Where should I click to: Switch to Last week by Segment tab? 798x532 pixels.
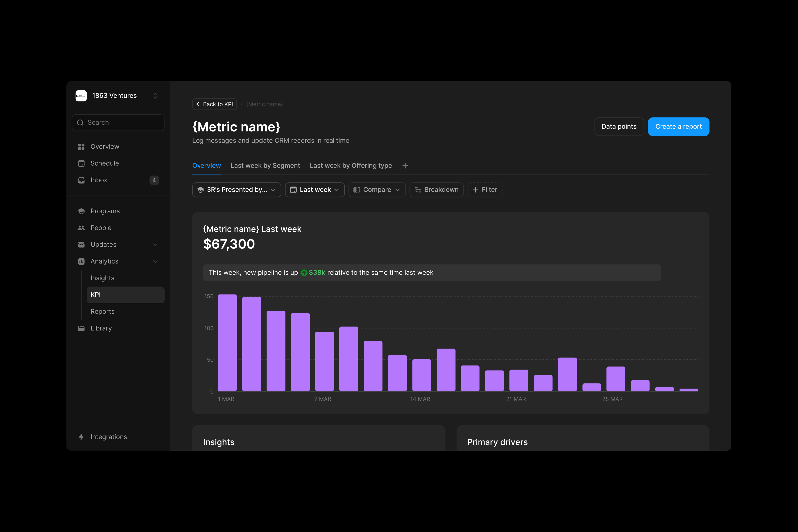coord(265,166)
